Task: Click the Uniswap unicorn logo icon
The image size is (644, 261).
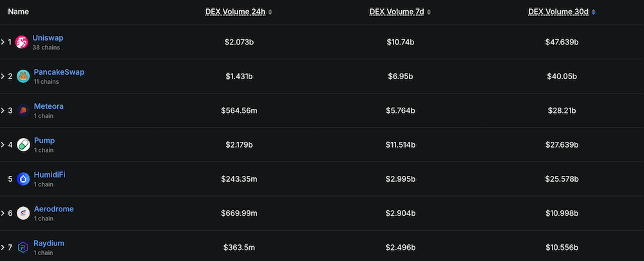Action: [x=22, y=43]
